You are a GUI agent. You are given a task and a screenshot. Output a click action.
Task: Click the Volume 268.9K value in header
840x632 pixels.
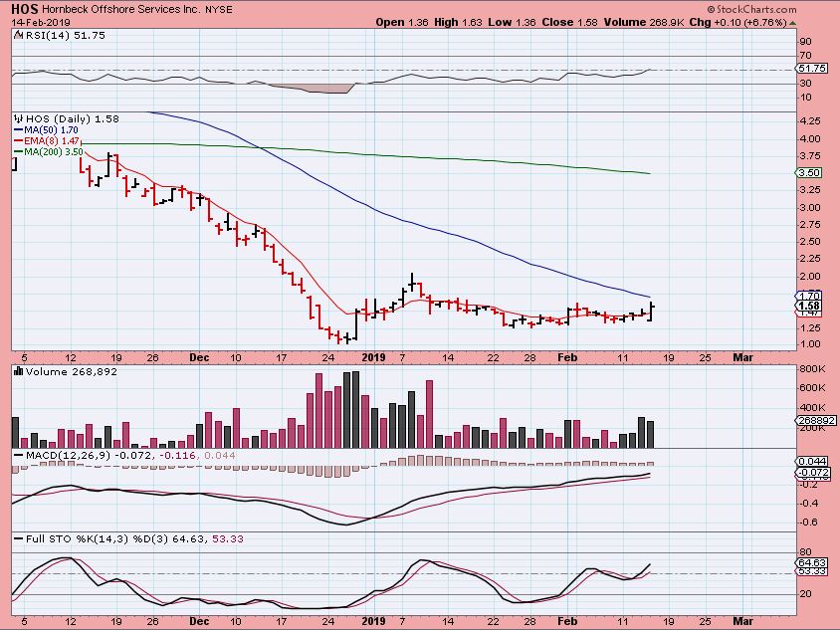644,23
